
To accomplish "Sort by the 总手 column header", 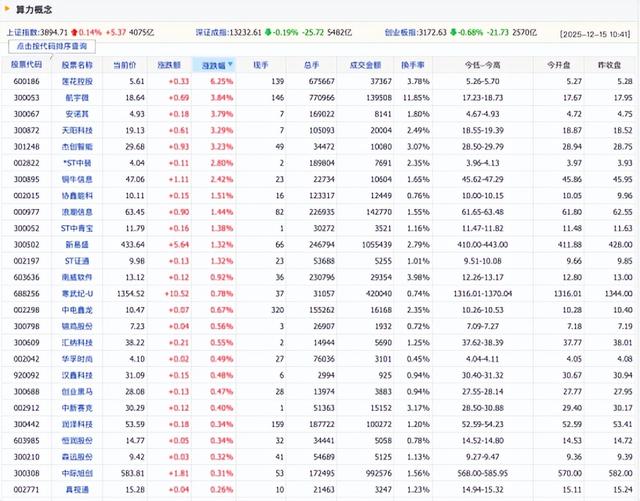I will (311, 65).
